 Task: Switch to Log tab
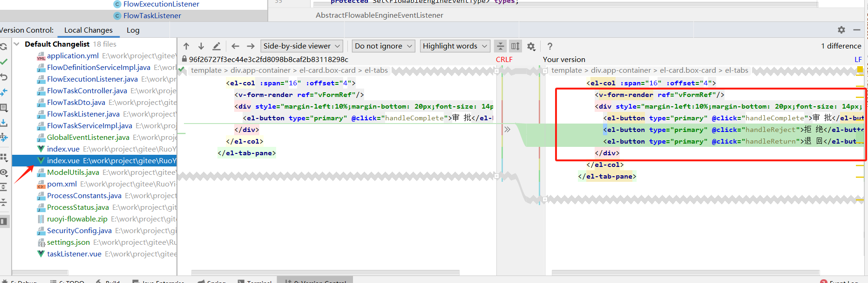133,30
